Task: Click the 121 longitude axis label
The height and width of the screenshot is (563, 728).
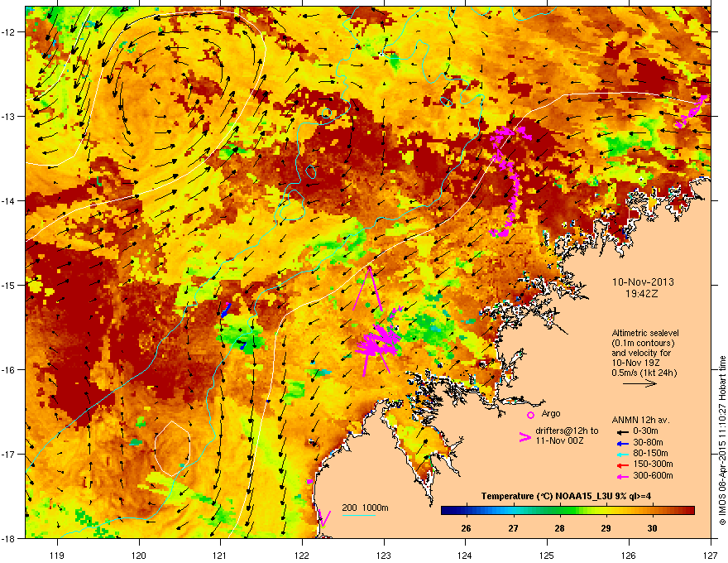Action: [x=220, y=555]
